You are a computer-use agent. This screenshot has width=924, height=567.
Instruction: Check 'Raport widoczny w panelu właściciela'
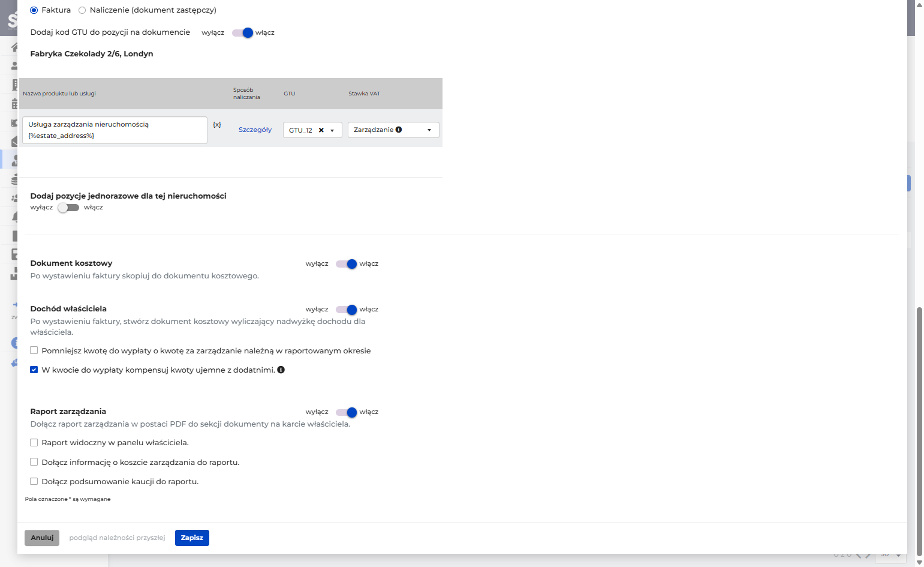tap(34, 443)
